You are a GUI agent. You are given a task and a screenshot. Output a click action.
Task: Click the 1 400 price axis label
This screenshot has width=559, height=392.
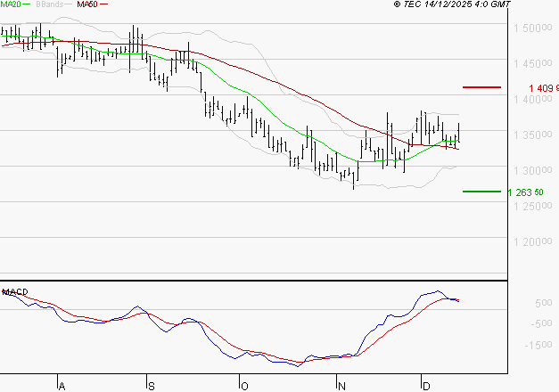pyautogui.click(x=533, y=99)
